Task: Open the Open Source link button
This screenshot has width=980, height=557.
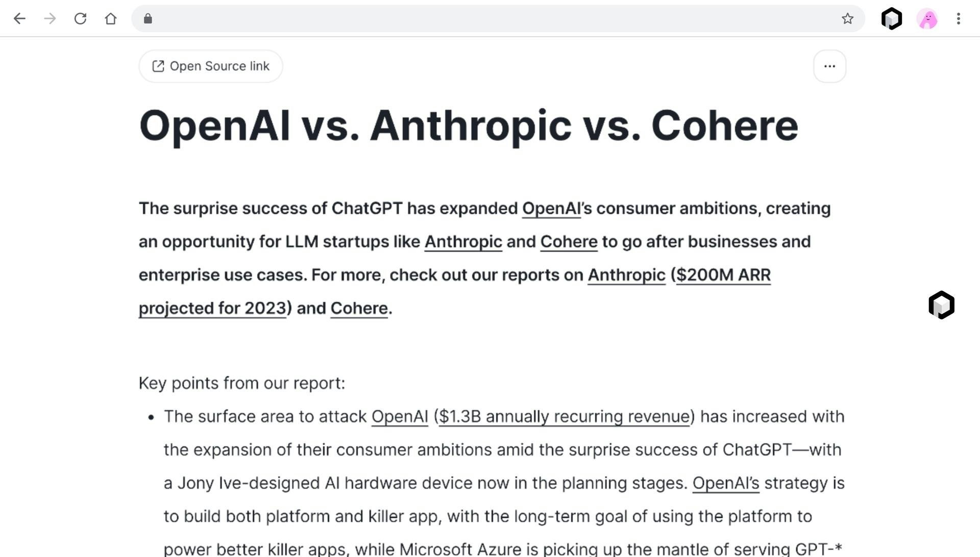Action: pos(211,66)
